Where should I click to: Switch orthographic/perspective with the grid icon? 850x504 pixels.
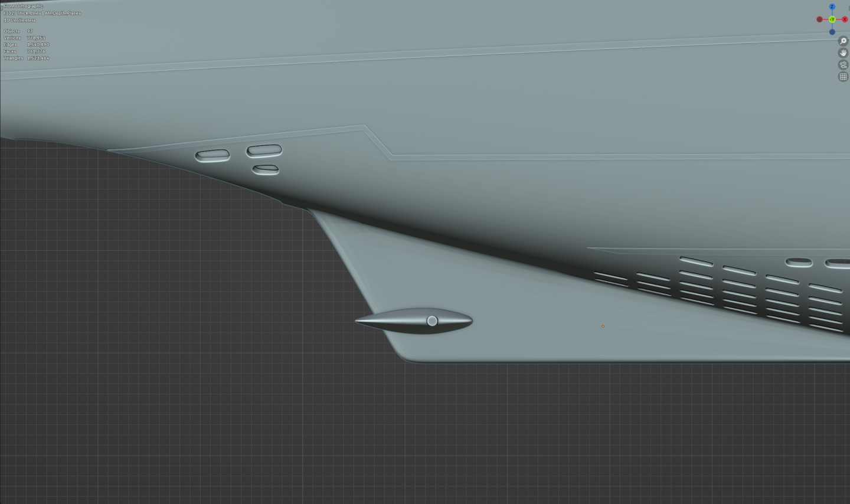click(x=843, y=77)
